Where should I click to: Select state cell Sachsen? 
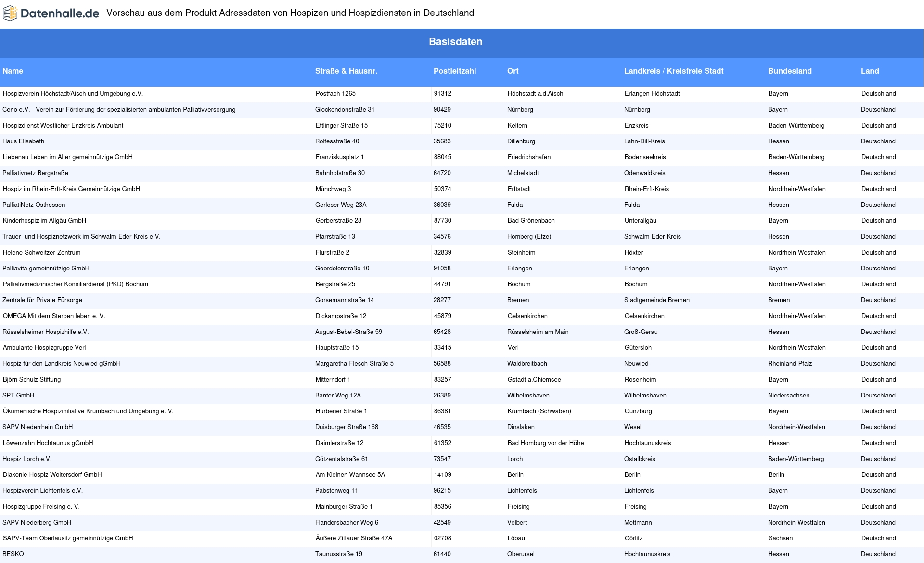tap(781, 538)
